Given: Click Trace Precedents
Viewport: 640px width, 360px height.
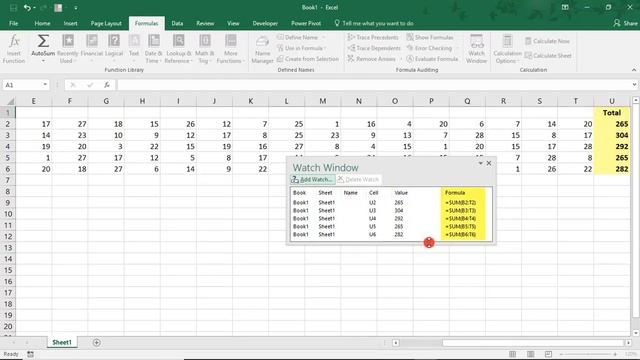Looking at the screenshot, I should [x=373, y=37].
